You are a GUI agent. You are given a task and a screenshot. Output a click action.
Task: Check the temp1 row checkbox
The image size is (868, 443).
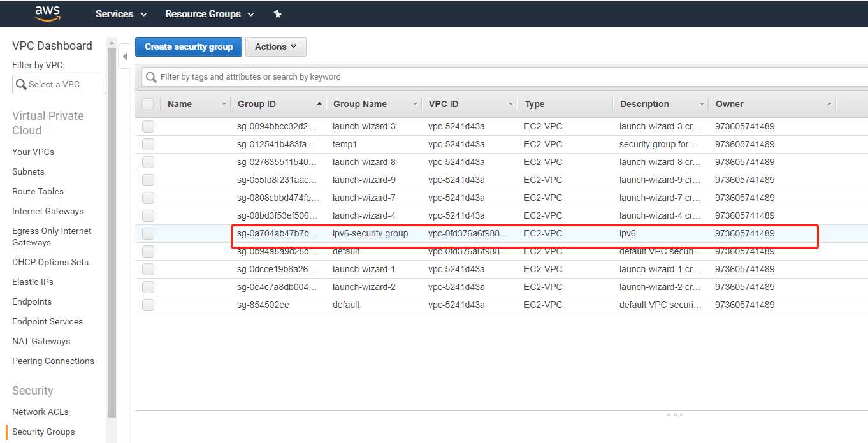[x=148, y=144]
